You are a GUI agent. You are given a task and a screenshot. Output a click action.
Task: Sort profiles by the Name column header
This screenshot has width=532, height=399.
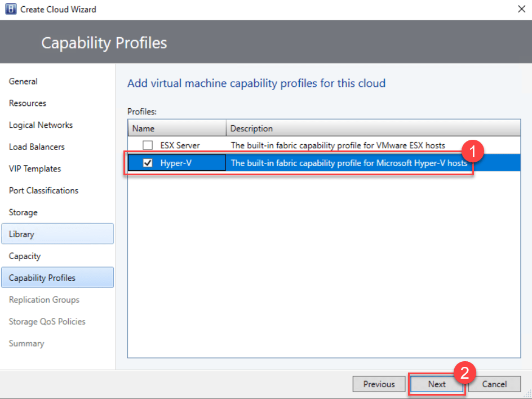pyautogui.click(x=176, y=128)
